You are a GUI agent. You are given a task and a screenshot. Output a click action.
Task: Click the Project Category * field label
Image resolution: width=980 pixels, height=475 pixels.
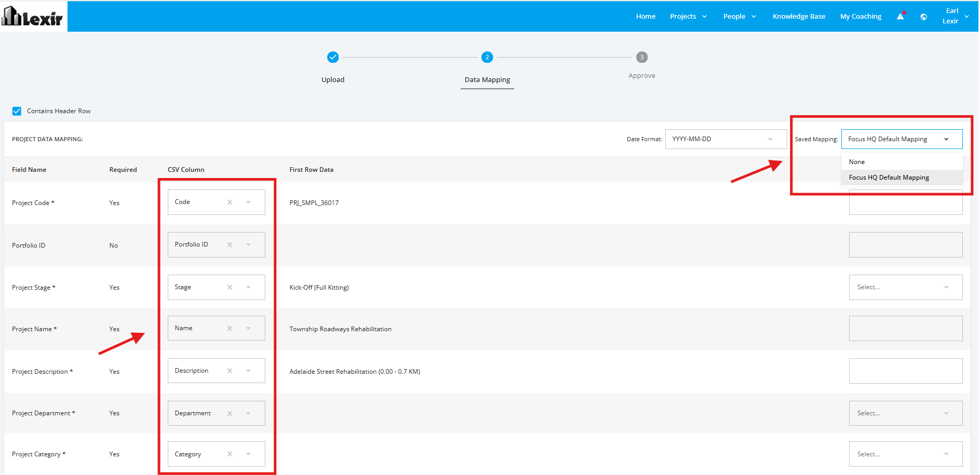pyautogui.click(x=39, y=454)
